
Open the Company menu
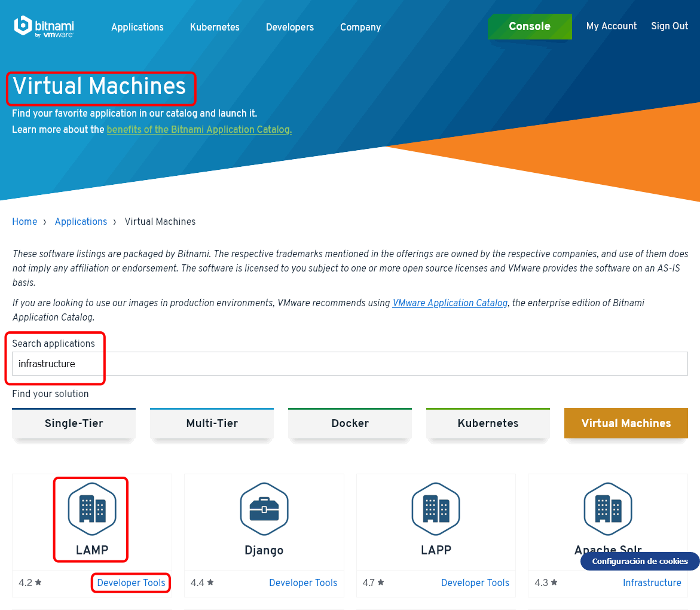360,28
